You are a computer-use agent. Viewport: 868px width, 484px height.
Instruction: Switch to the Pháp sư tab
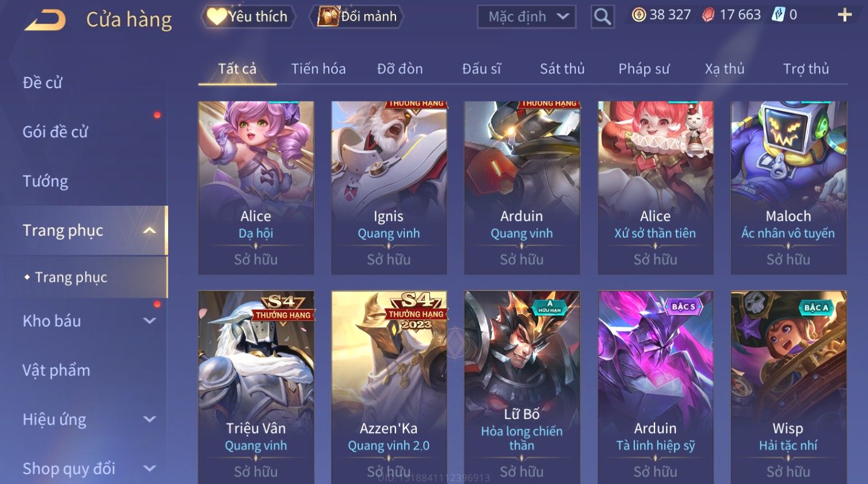click(x=644, y=69)
